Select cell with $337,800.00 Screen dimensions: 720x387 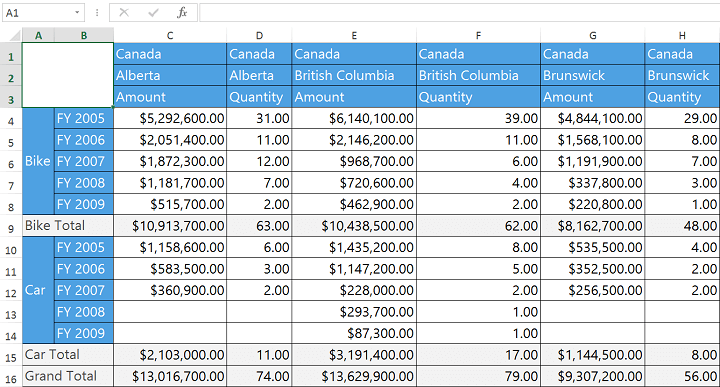pyautogui.click(x=592, y=183)
